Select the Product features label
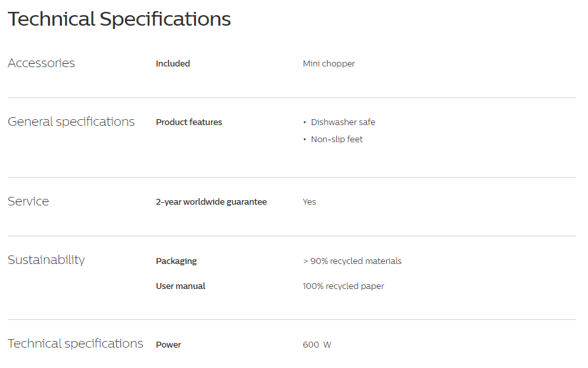This screenshot has width=588, height=368. (189, 122)
